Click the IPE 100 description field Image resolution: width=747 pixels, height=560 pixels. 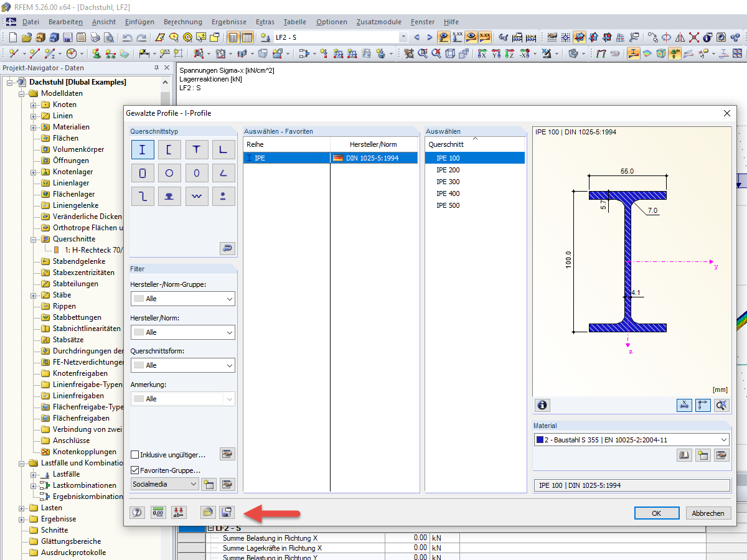[x=631, y=485]
